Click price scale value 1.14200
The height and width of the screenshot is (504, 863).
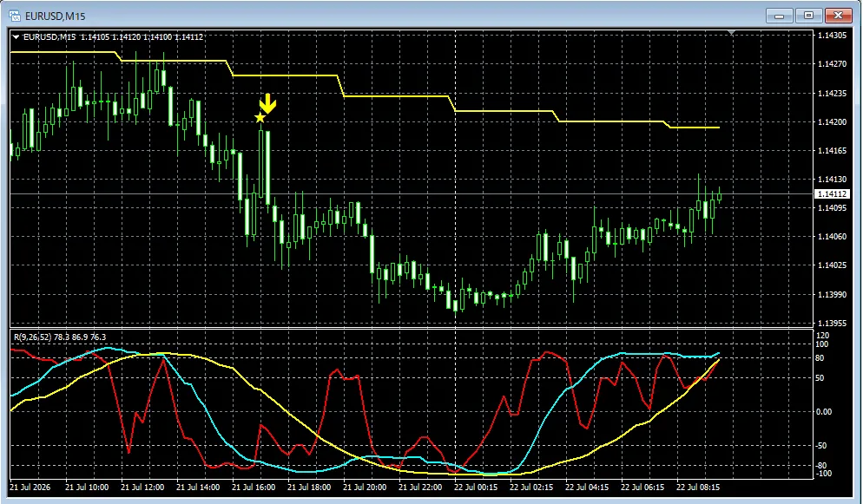(x=832, y=122)
